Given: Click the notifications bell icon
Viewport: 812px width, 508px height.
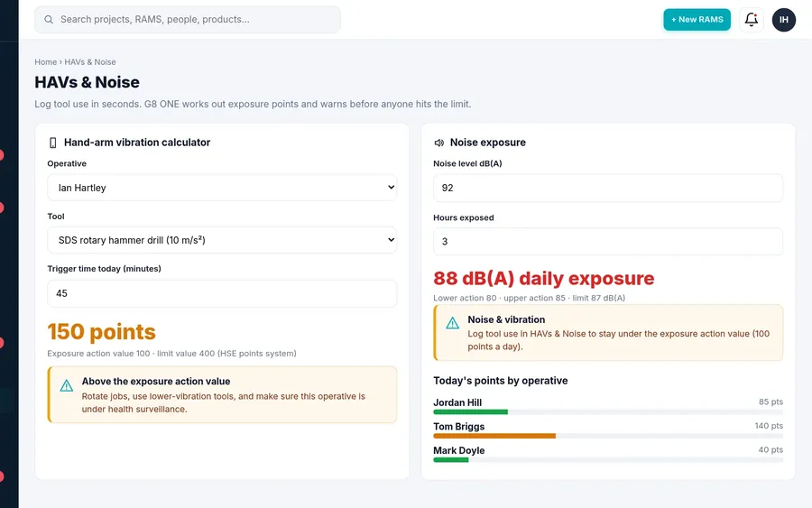Looking at the screenshot, I should [x=751, y=20].
